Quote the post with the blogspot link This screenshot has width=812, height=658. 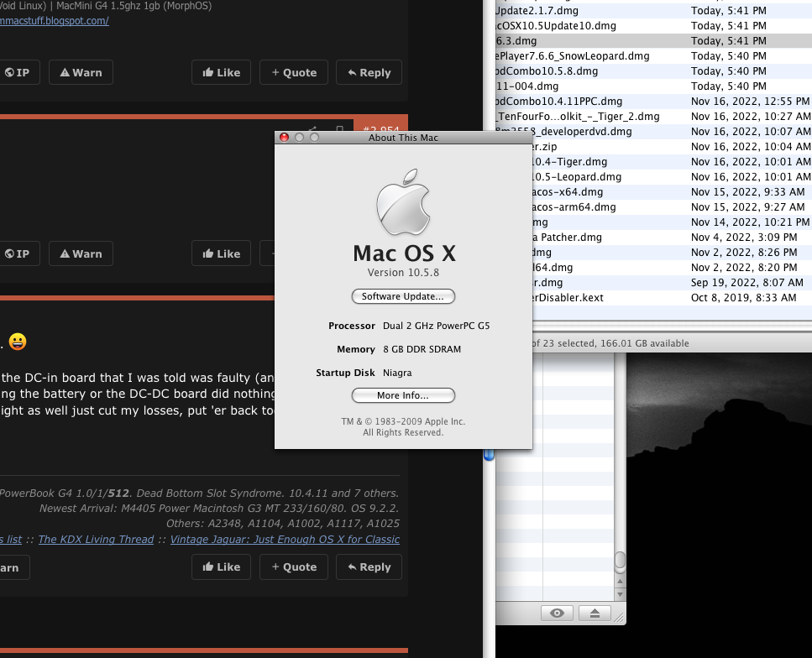(294, 72)
